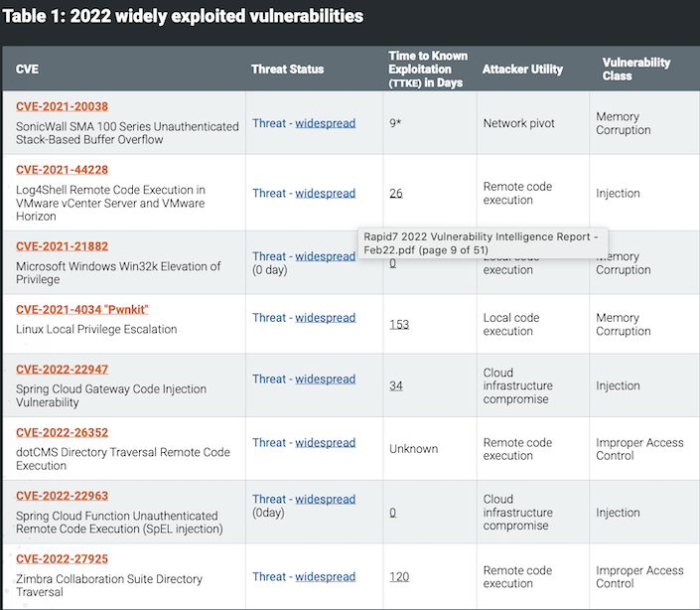
Task: Open the CVE-2021-44228 Log4Shell link
Action: [62, 170]
